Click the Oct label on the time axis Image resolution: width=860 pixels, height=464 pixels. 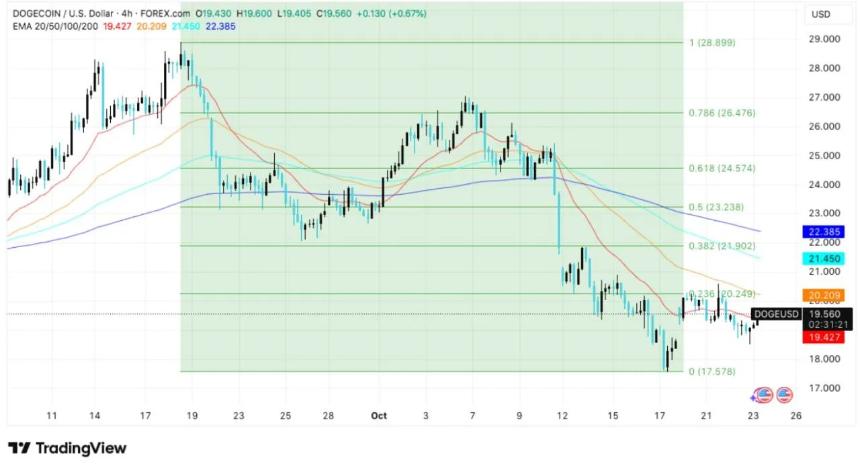tap(378, 414)
